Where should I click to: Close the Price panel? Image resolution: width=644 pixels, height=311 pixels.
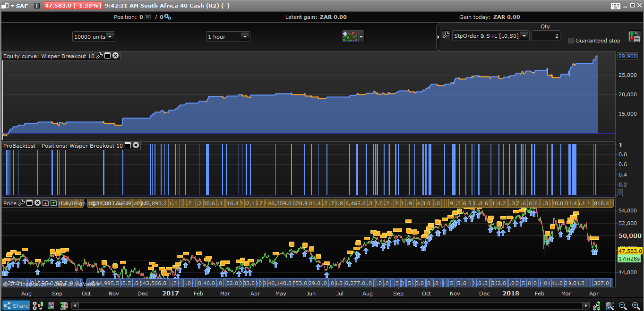tap(37, 203)
